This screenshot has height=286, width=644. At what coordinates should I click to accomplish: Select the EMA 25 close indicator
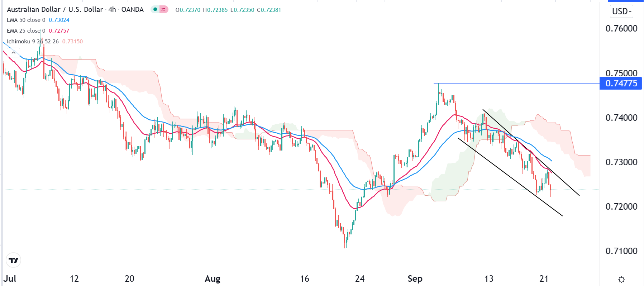pyautogui.click(x=26, y=31)
